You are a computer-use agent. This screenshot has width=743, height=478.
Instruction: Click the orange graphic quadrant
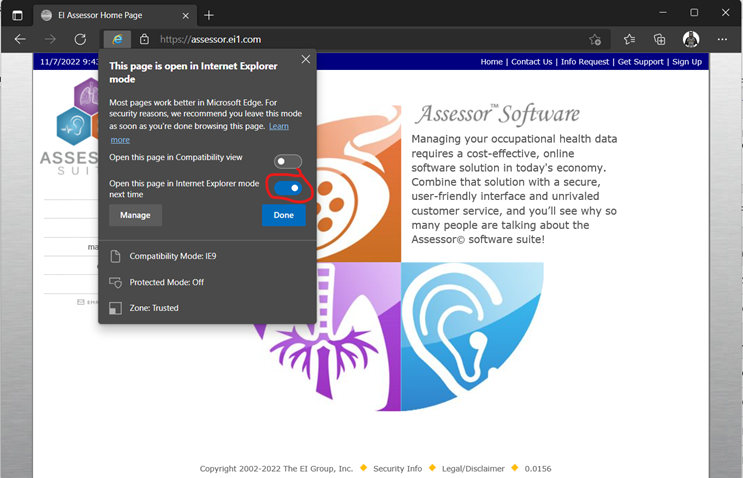(358, 184)
